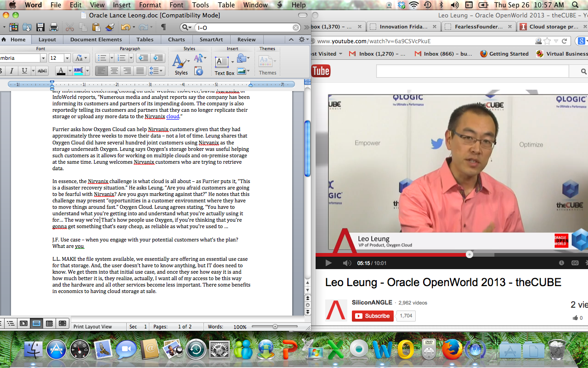Viewport: 588px width, 368px height.
Task: Click the Print icon in Word toolbar
Action: tap(53, 27)
